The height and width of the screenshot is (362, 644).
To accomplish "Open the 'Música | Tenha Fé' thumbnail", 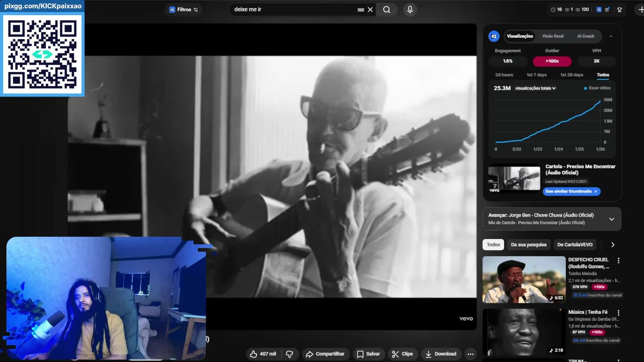I will (524, 332).
